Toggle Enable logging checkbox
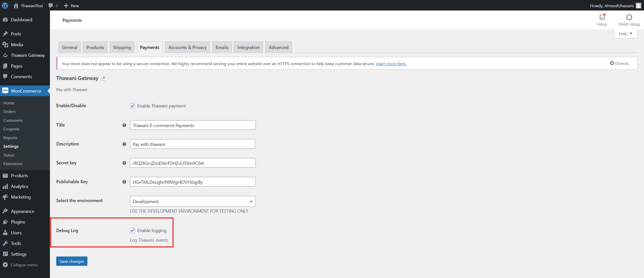 133,231
